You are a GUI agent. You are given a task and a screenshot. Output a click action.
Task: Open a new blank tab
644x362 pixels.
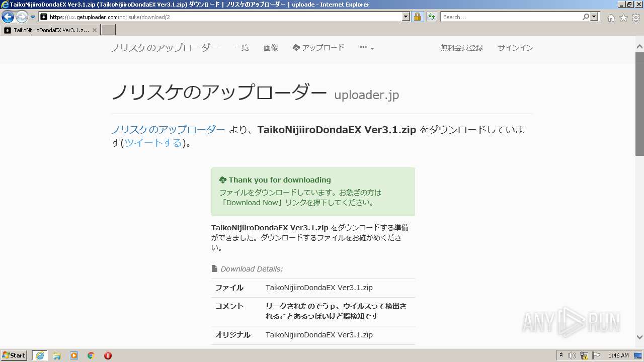point(108,30)
